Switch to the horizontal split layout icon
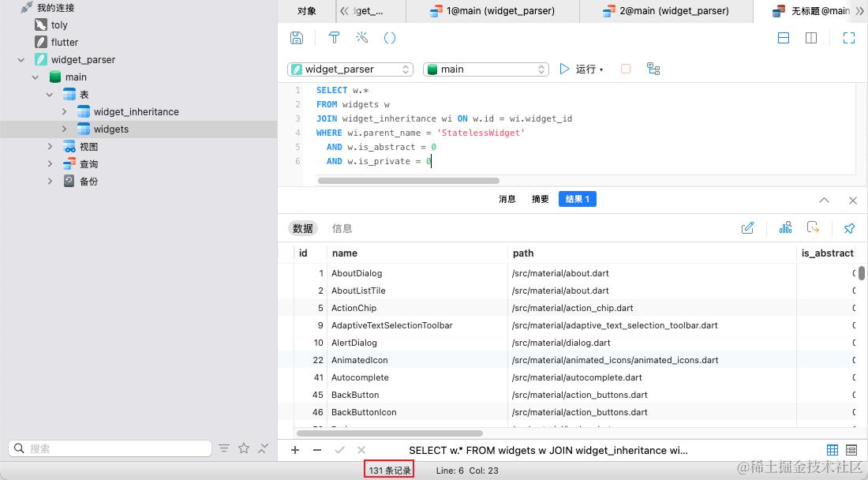This screenshot has height=480, width=868. (x=784, y=38)
